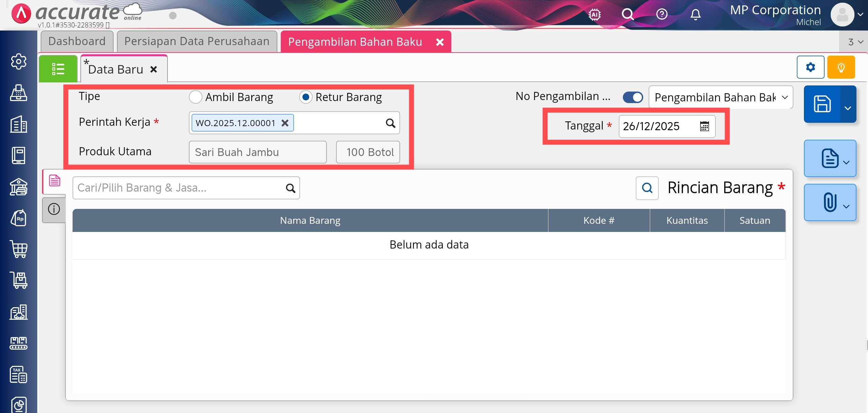Open the help question mark icon
Viewport: 868px width, 413px height.
pos(662,14)
